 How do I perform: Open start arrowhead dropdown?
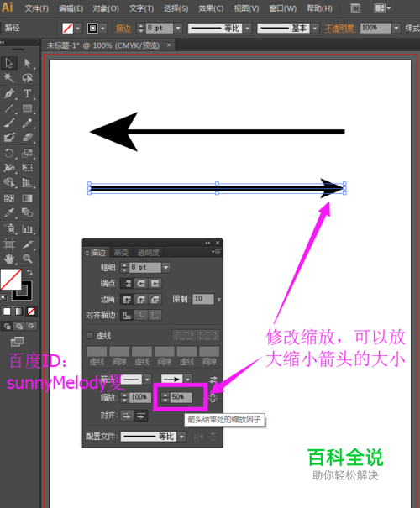147,379
